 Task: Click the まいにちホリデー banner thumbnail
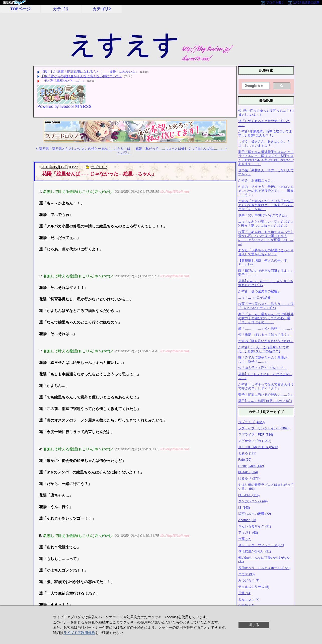point(61,95)
